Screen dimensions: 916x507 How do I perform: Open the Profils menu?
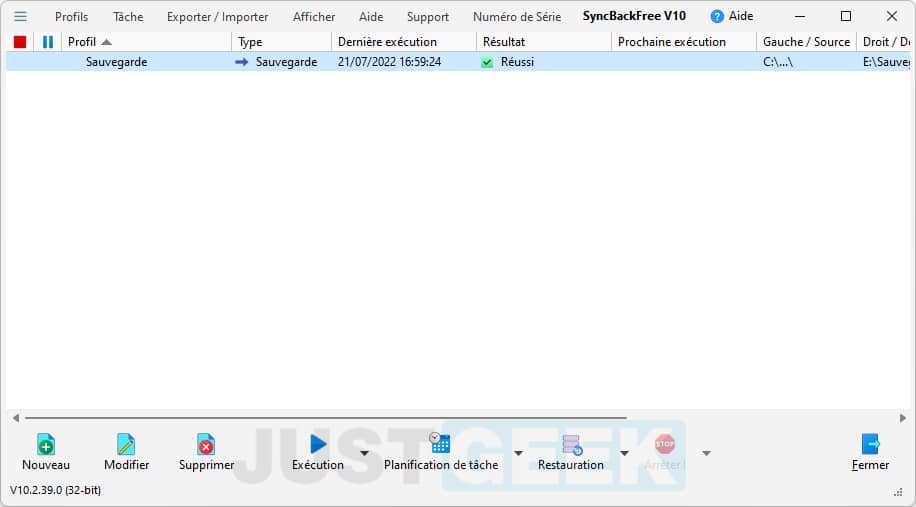point(71,17)
